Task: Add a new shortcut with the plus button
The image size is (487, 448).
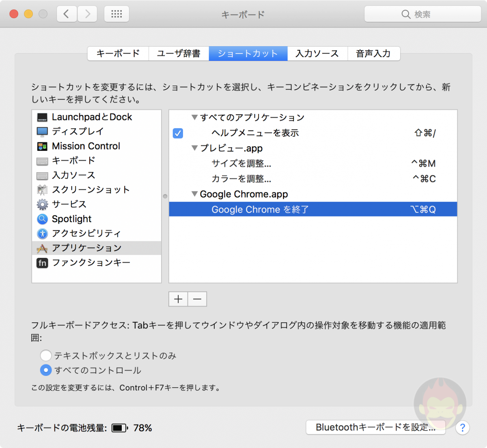Action: (x=178, y=299)
